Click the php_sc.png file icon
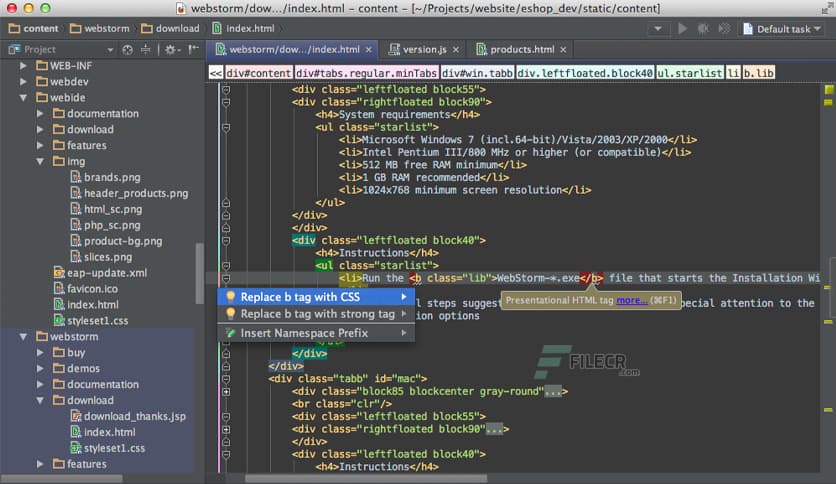Screen dimensions: 836x484 click(x=76, y=225)
